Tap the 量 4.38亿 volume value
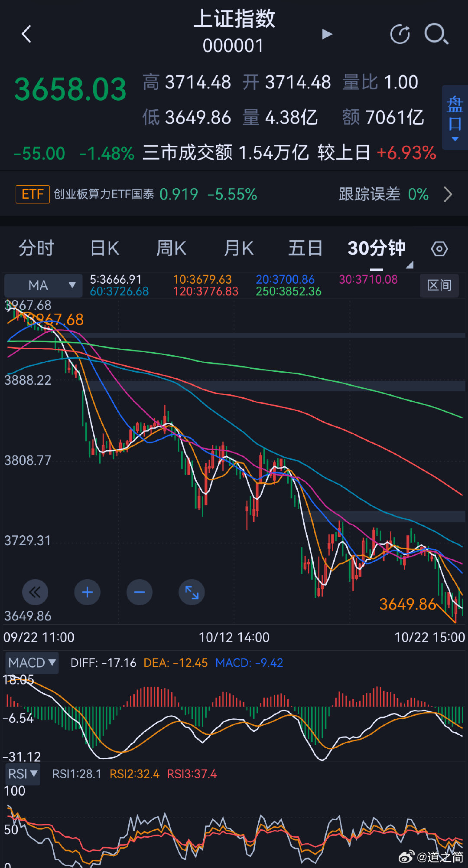The image size is (468, 868). (x=280, y=117)
